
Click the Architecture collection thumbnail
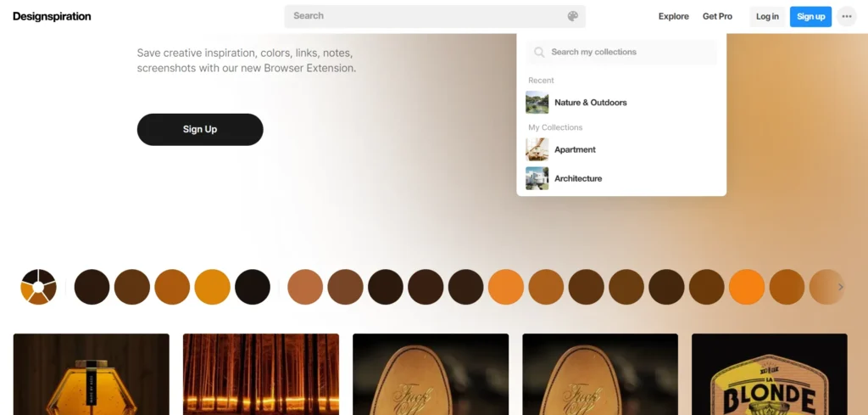click(x=537, y=178)
